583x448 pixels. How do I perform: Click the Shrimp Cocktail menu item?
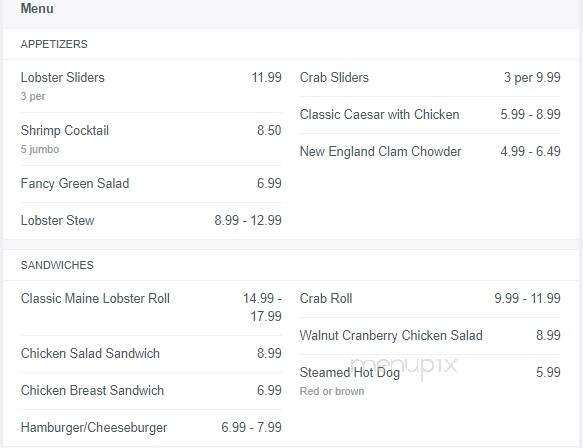(65, 130)
